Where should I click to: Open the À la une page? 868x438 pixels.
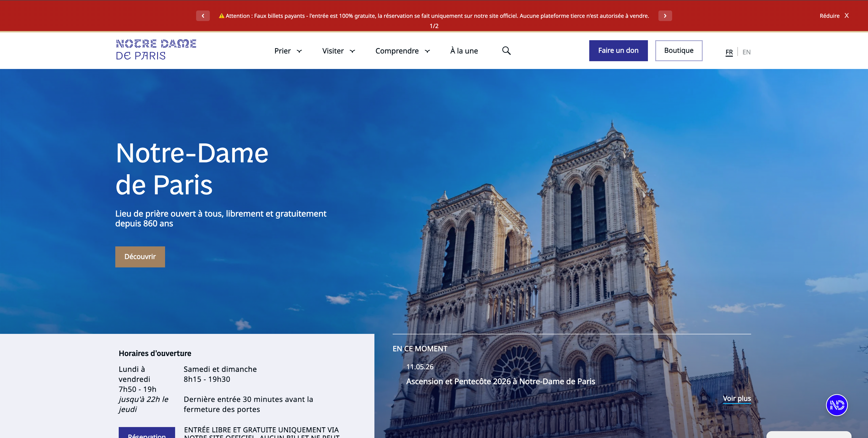point(464,51)
